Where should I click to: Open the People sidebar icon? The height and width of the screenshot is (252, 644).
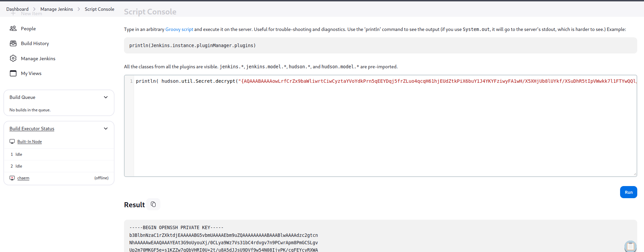(x=13, y=29)
